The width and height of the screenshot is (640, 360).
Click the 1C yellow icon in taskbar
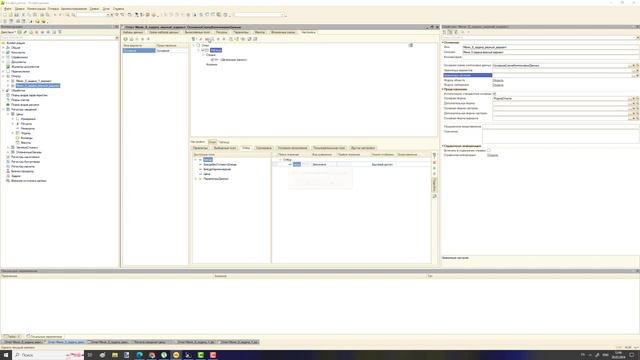[x=176, y=355]
